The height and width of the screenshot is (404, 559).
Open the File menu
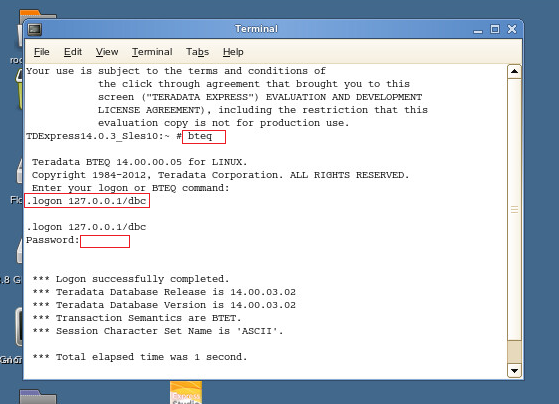coord(42,52)
